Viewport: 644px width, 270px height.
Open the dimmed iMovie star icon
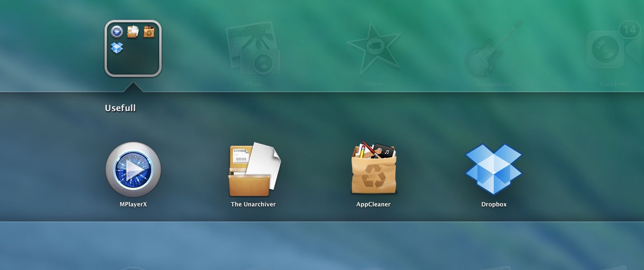coord(374,48)
